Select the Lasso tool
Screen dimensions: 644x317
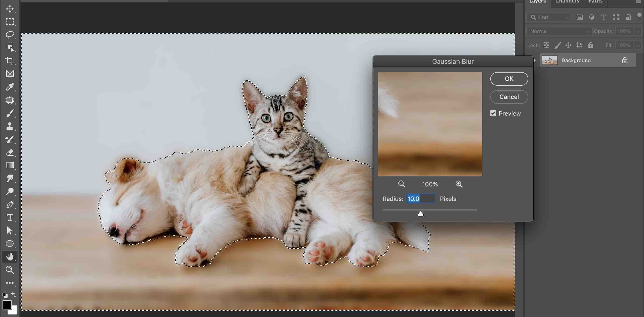pos(10,35)
